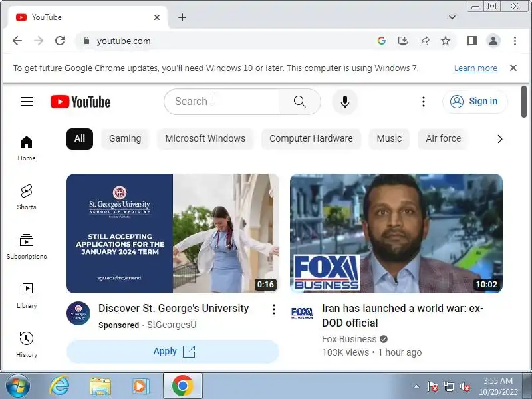The height and width of the screenshot is (399, 532).
Task: Launch Internet Explorer from taskbar
Action: 59,386
